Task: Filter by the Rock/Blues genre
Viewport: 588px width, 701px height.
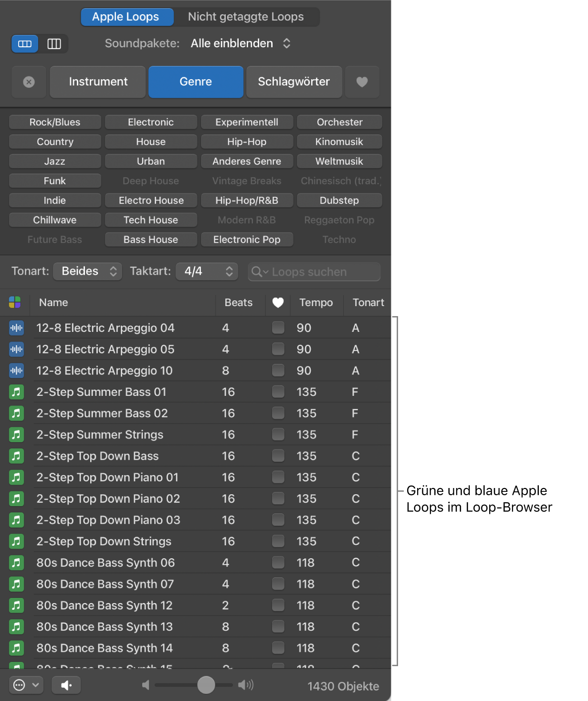Action: pyautogui.click(x=55, y=122)
